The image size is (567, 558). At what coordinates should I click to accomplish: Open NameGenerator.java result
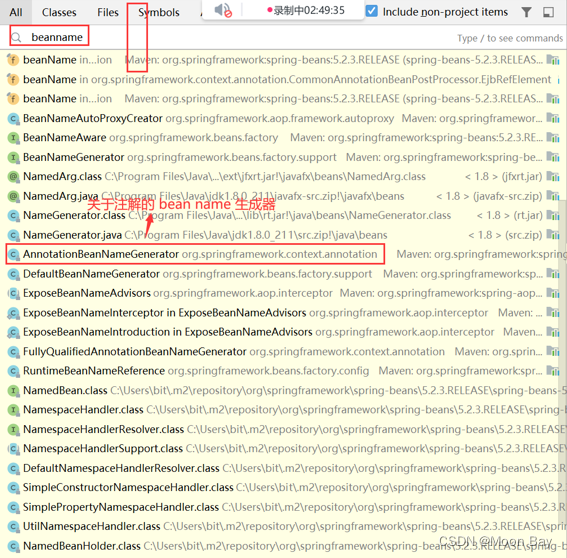point(284,235)
